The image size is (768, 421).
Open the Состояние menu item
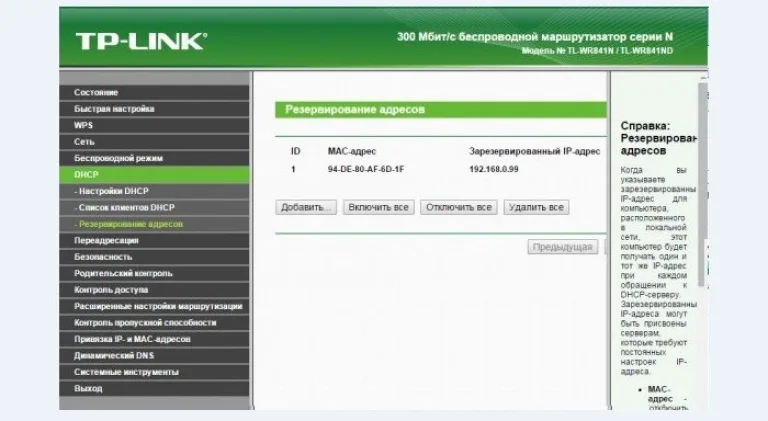154,93
